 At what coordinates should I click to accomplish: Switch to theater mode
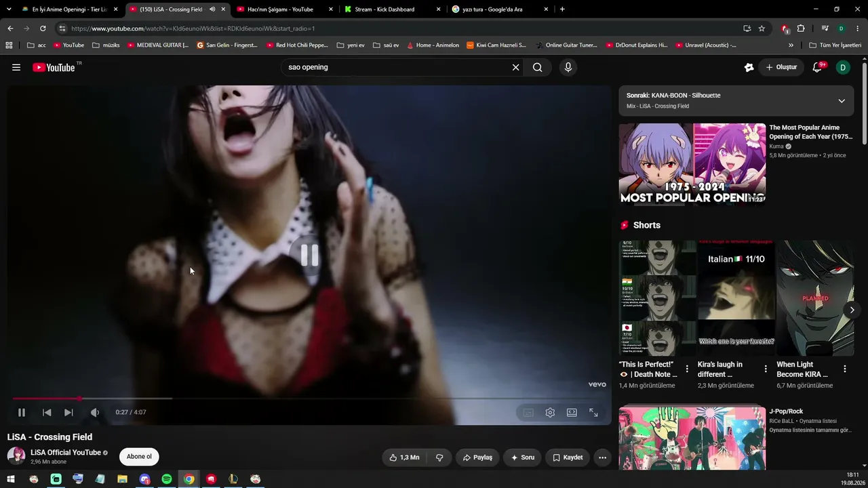point(572,412)
